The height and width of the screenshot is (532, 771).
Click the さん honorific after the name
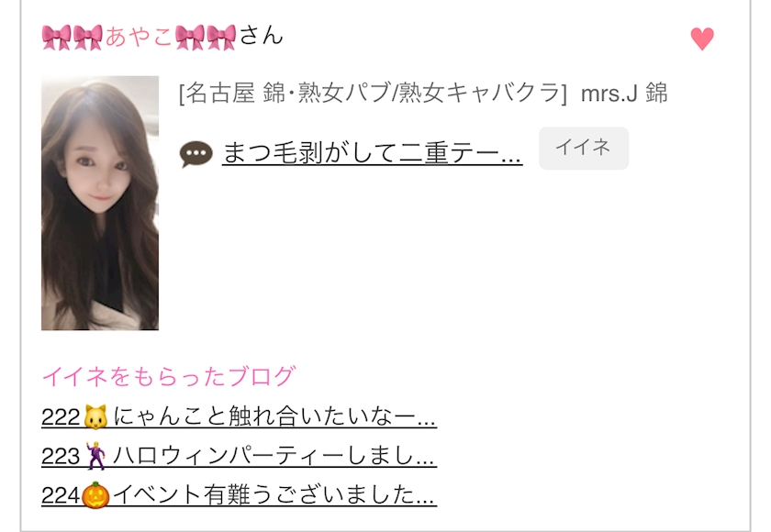click(261, 36)
